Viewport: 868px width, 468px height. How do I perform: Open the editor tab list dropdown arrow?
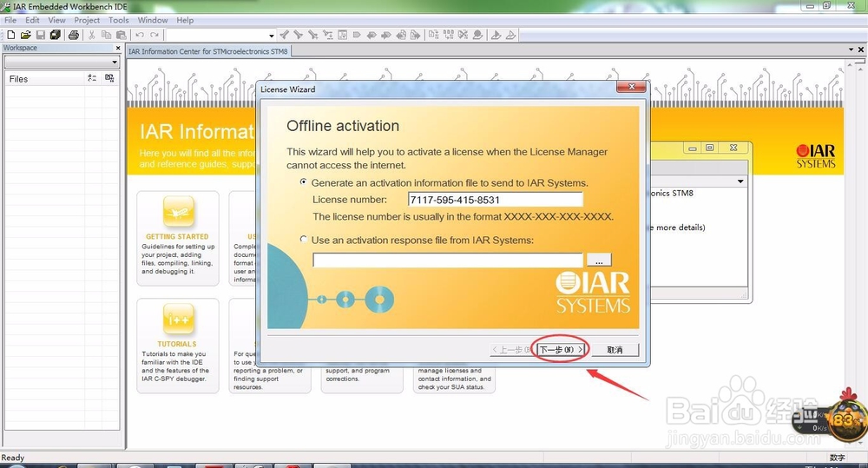pyautogui.click(x=851, y=49)
